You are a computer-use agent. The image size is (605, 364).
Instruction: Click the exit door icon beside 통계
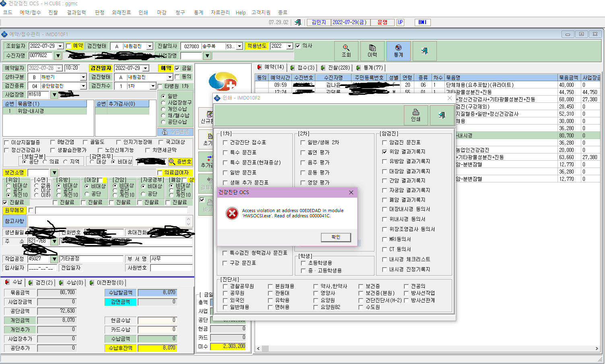pos(424,51)
